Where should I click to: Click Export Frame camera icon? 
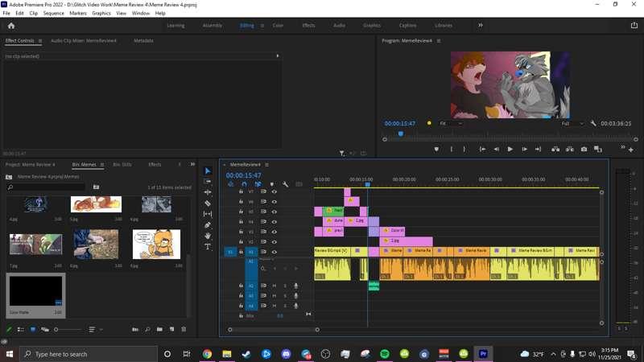tap(584, 150)
